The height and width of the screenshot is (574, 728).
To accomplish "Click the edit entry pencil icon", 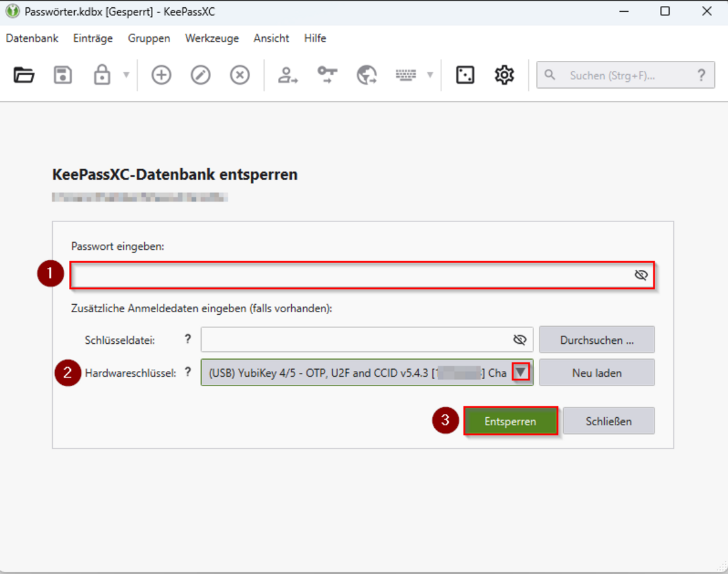I will click(201, 75).
